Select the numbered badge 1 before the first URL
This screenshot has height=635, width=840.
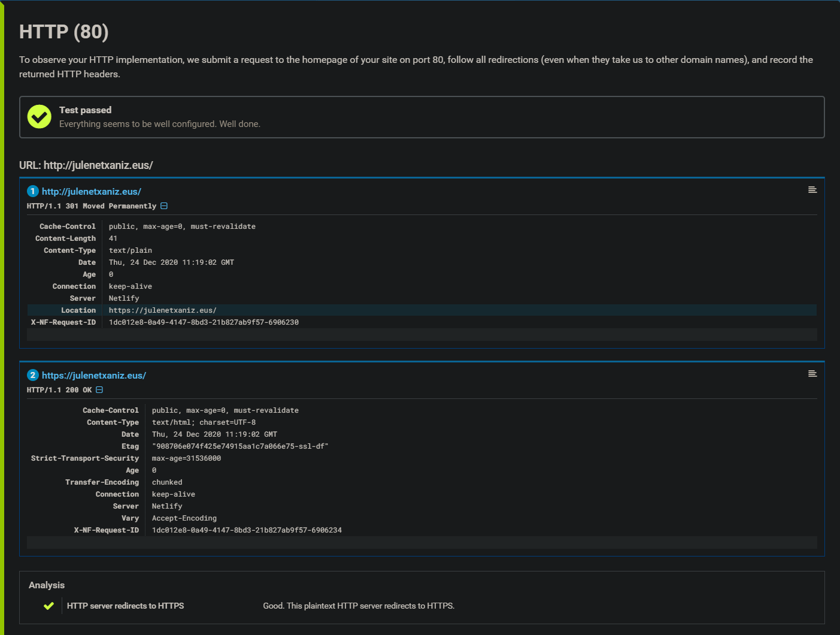(x=33, y=191)
